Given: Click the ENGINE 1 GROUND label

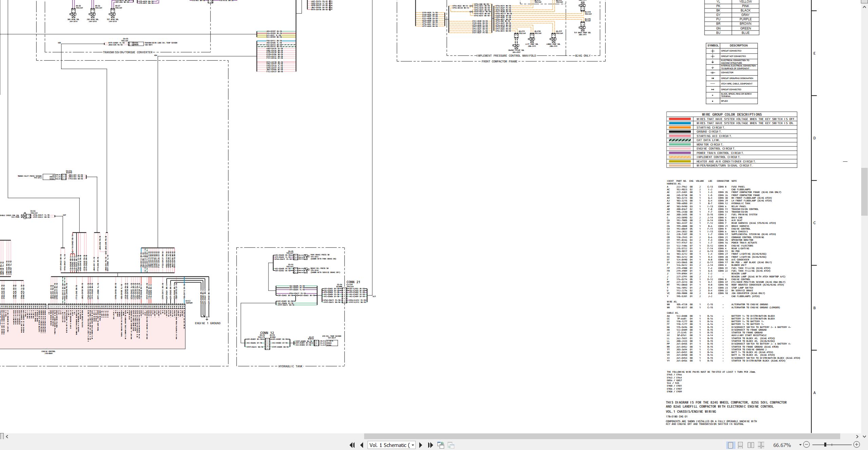Looking at the screenshot, I should pos(208,323).
